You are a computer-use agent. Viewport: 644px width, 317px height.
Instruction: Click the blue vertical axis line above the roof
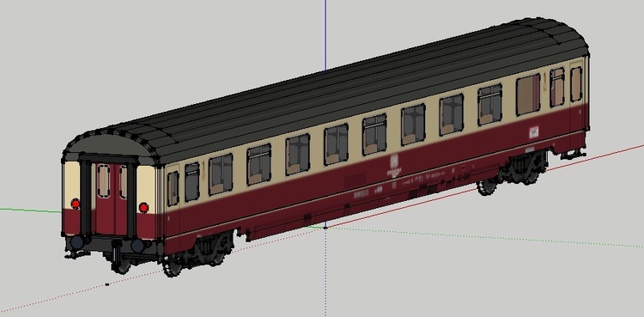pyautogui.click(x=325, y=35)
